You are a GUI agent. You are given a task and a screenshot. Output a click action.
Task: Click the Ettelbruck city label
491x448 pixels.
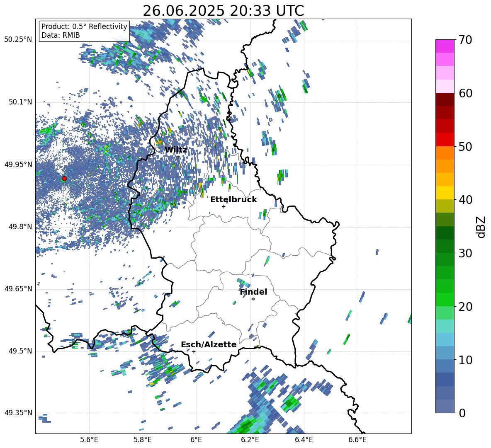pyautogui.click(x=233, y=200)
